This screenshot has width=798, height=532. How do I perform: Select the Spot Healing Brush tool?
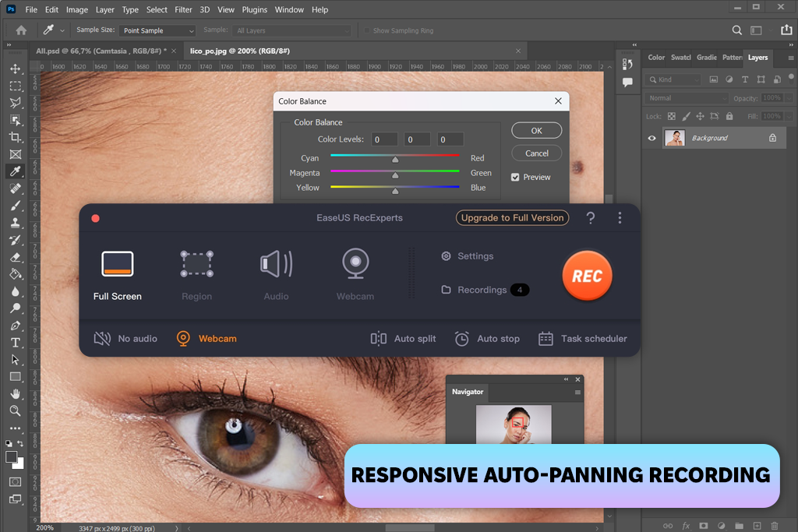(x=16, y=188)
